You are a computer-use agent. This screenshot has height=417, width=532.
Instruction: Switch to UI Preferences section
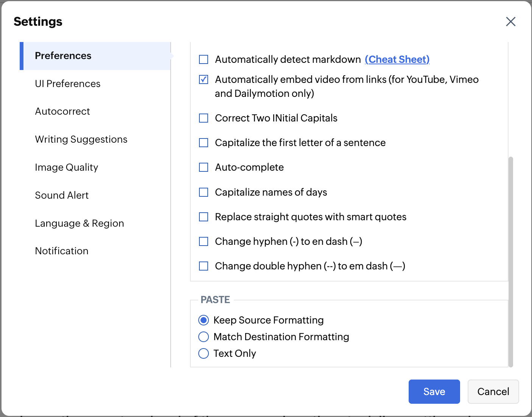tap(68, 84)
